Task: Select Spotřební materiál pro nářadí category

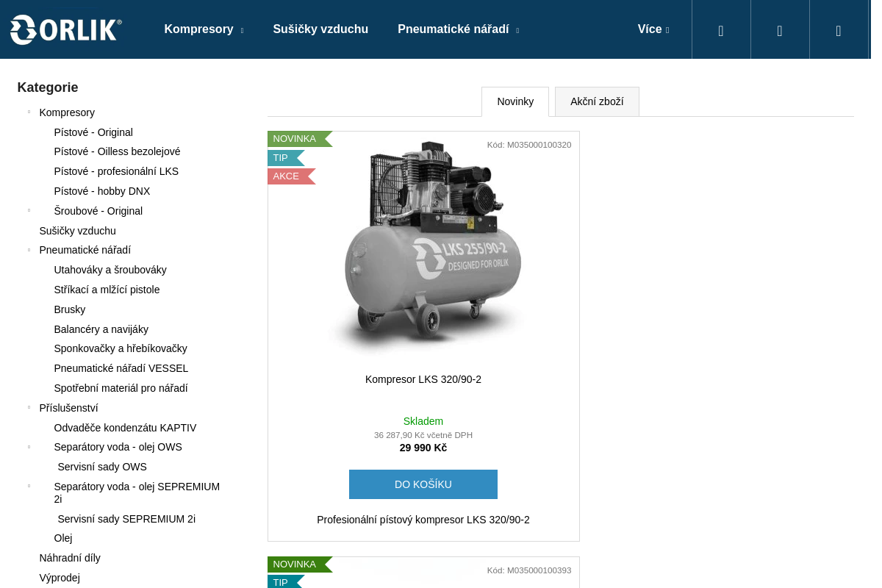Action: (121, 388)
